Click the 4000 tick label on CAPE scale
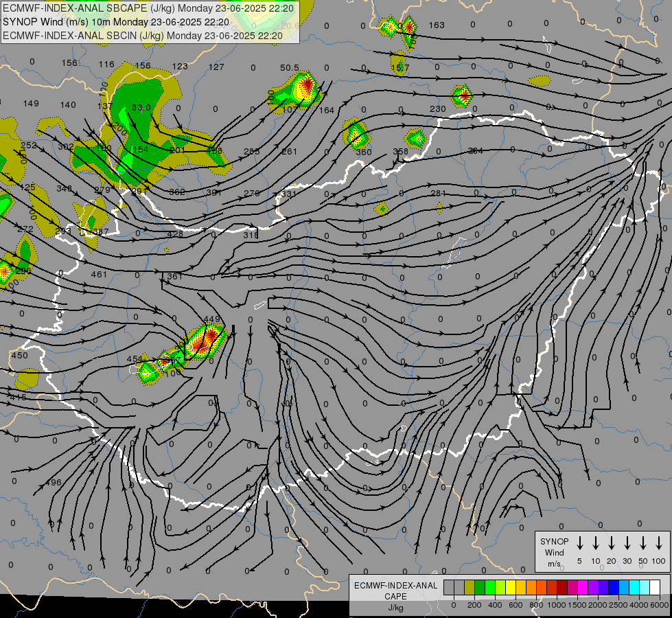This screenshot has width=672, height=618. 639,605
